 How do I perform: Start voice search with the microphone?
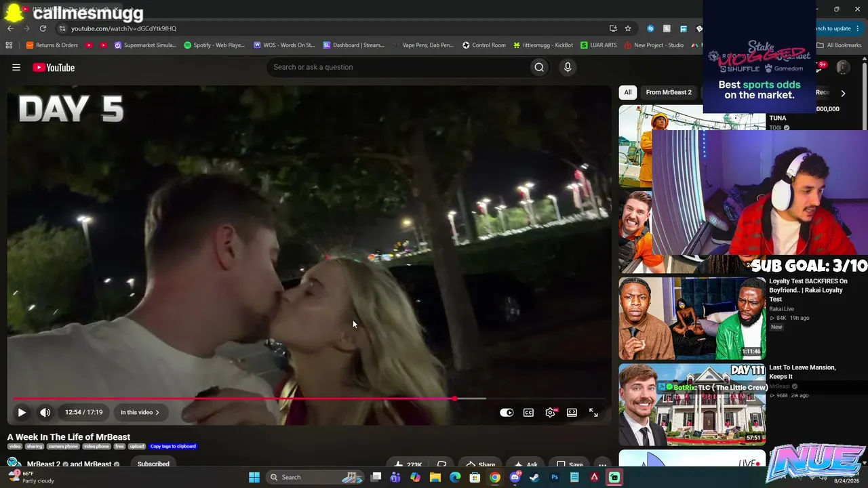[568, 67]
